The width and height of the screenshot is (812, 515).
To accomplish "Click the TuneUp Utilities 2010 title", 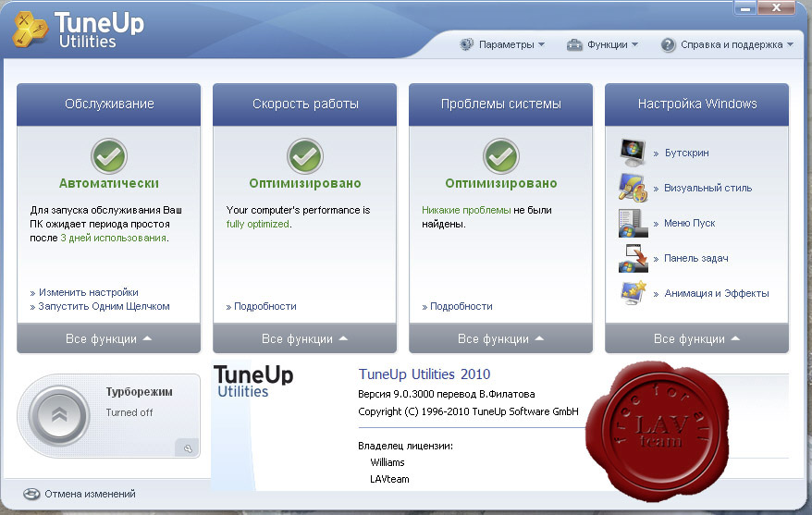I will pyautogui.click(x=424, y=374).
